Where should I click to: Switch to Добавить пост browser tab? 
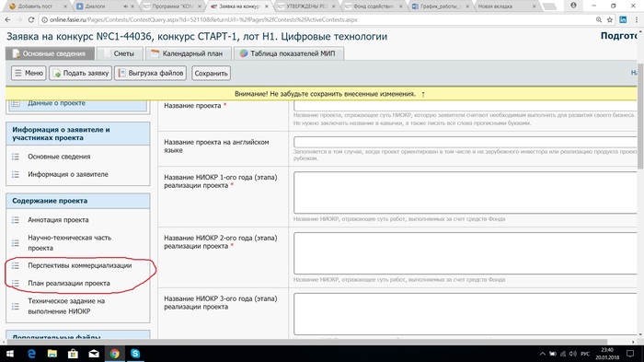pyautogui.click(x=38, y=6)
